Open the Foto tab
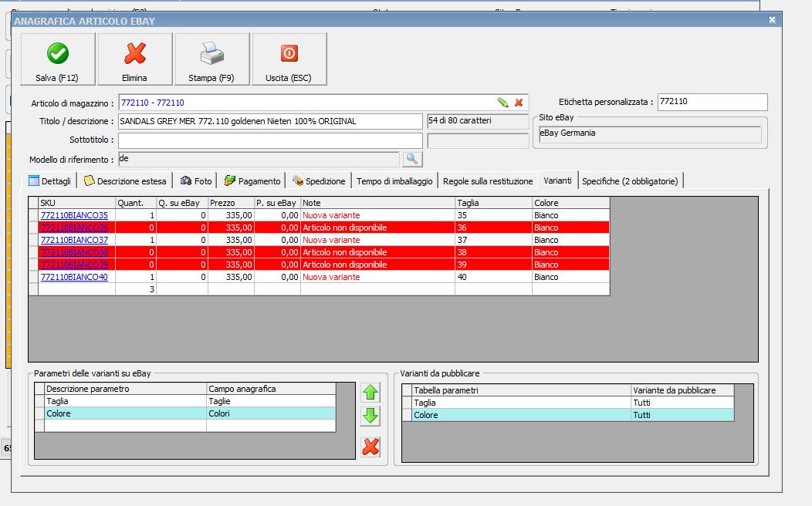This screenshot has height=506, width=812. tap(196, 181)
